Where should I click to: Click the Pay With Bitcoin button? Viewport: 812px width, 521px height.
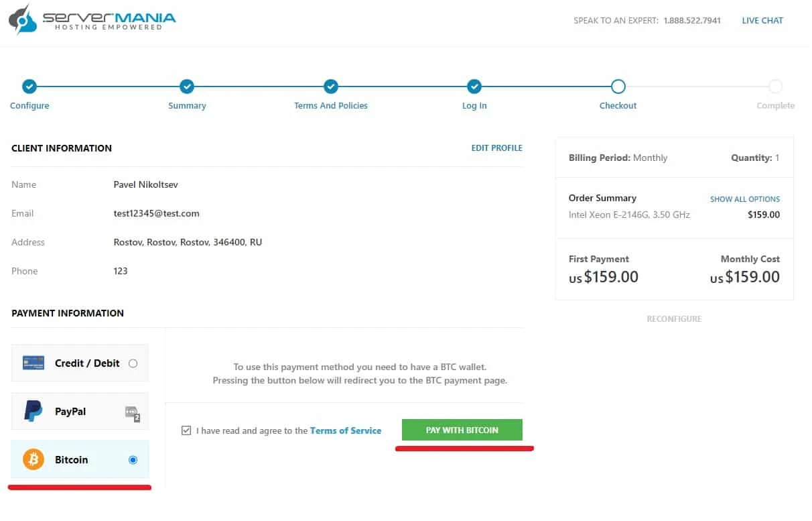pyautogui.click(x=462, y=430)
